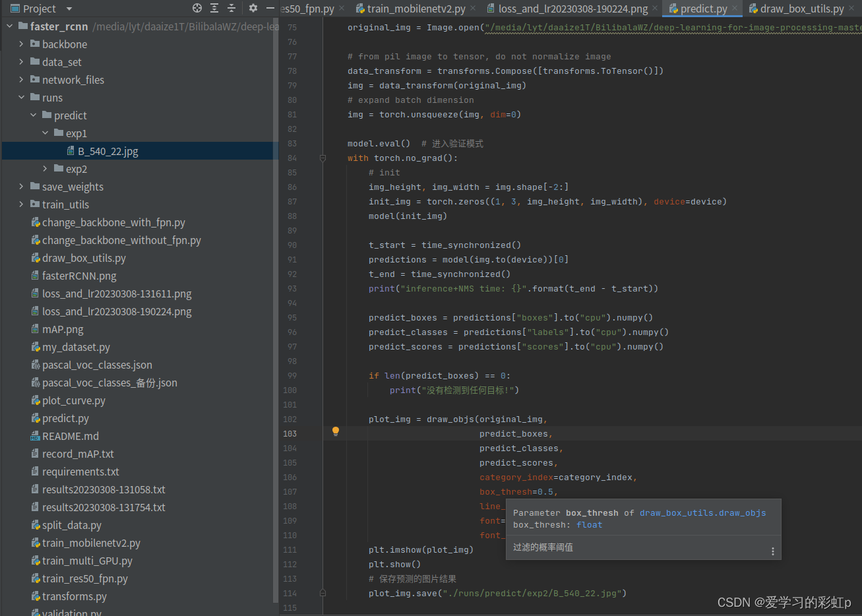Click the Collapse All icon in Project toolbar
The height and width of the screenshot is (616, 862).
[x=231, y=9]
